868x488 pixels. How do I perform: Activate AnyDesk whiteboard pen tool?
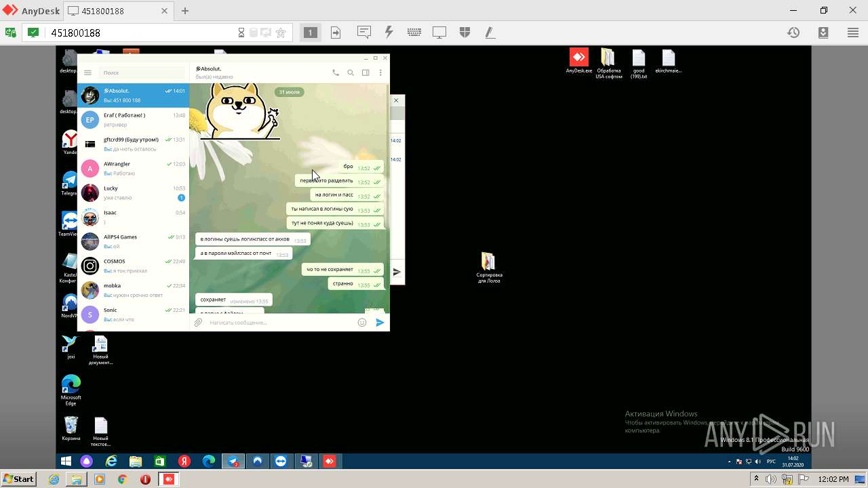490,32
